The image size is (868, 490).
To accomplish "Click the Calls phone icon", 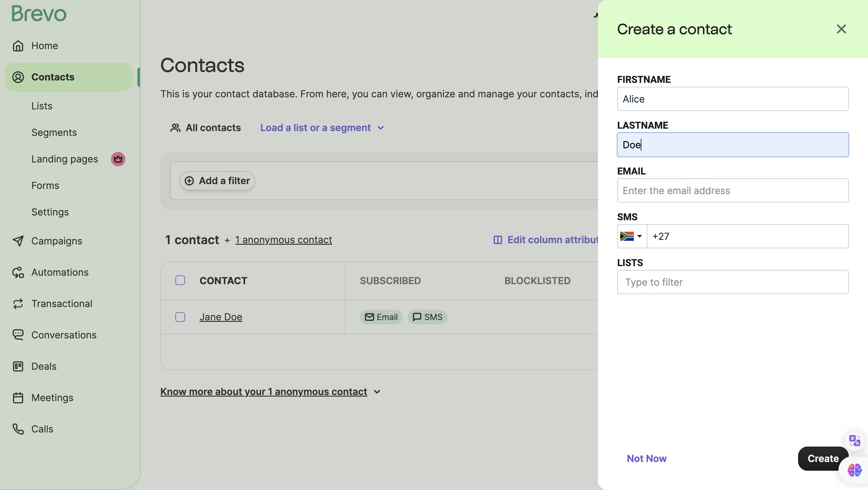I will [18, 429].
